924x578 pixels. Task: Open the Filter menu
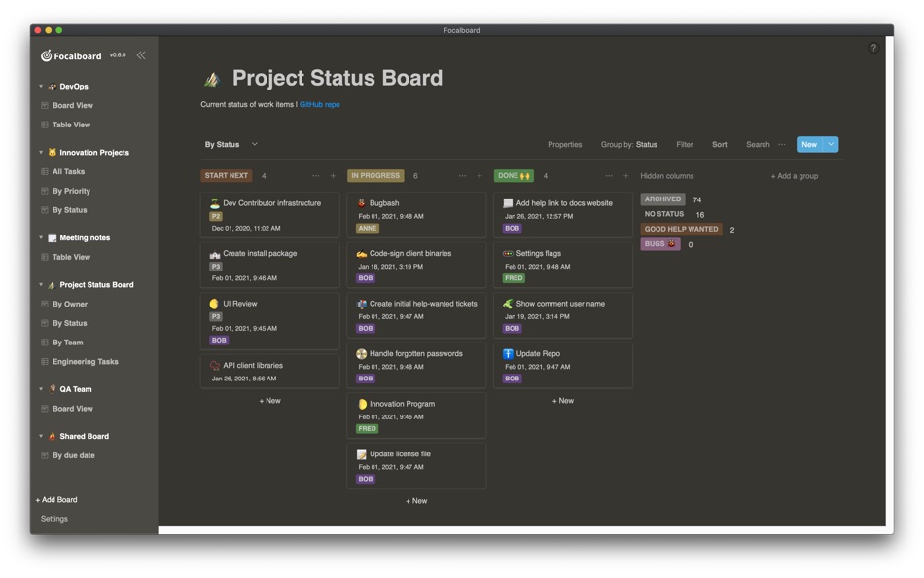[684, 144]
